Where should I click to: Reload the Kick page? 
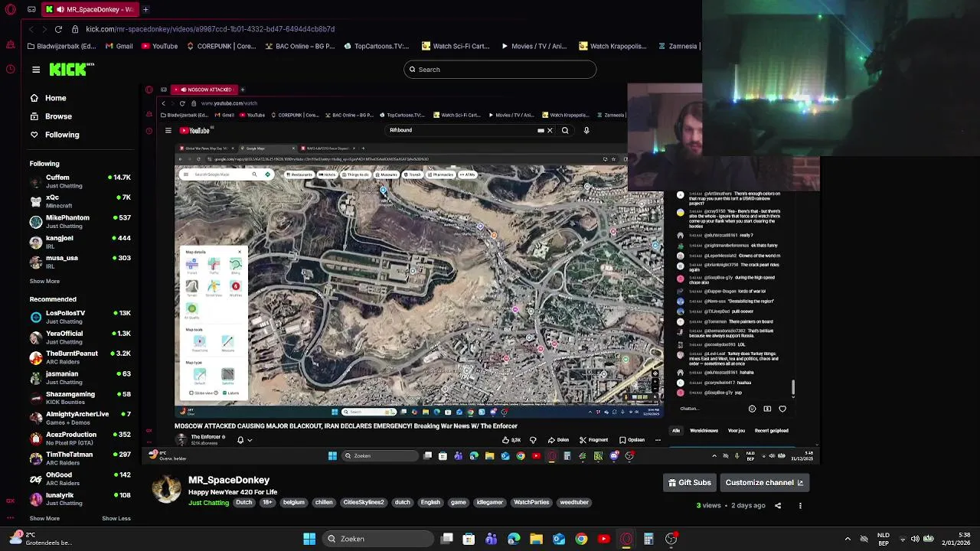(x=58, y=29)
